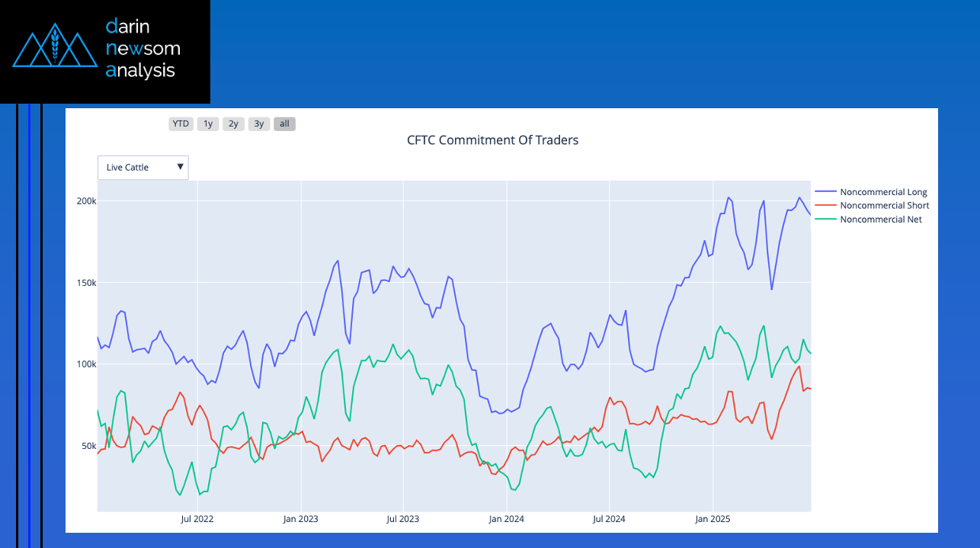The image size is (980, 548).
Task: Select the YTD range button
Action: [181, 123]
